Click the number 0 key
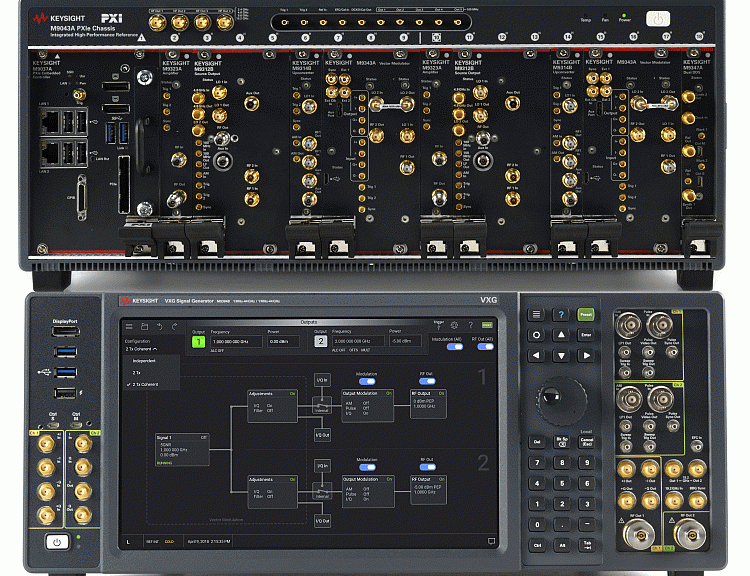 click(537, 524)
